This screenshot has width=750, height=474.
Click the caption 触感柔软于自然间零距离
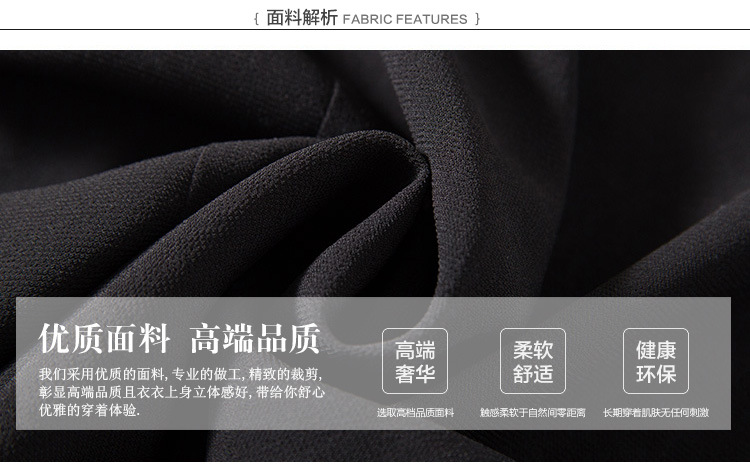click(x=533, y=412)
